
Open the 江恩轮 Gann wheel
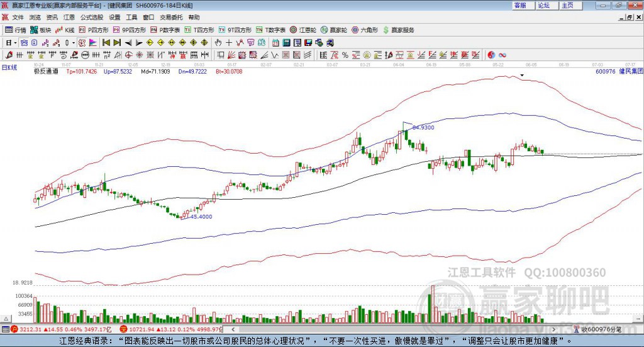[303, 30]
